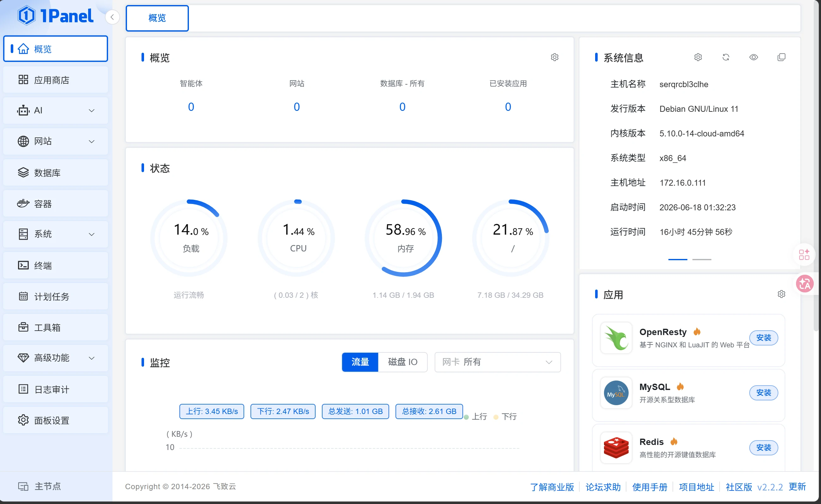Open the 了解商业版 link
This screenshot has width=821, height=504.
552,487
